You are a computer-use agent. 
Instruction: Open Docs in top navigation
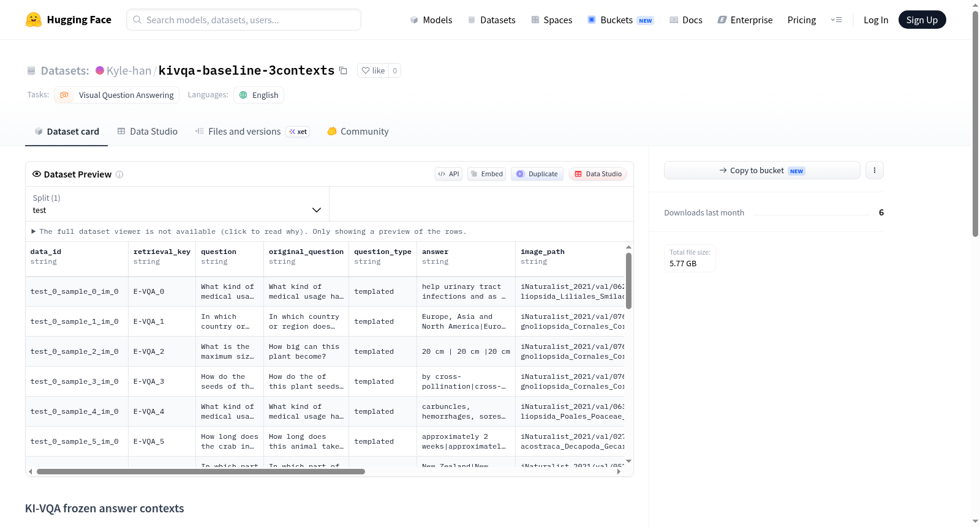tap(686, 20)
